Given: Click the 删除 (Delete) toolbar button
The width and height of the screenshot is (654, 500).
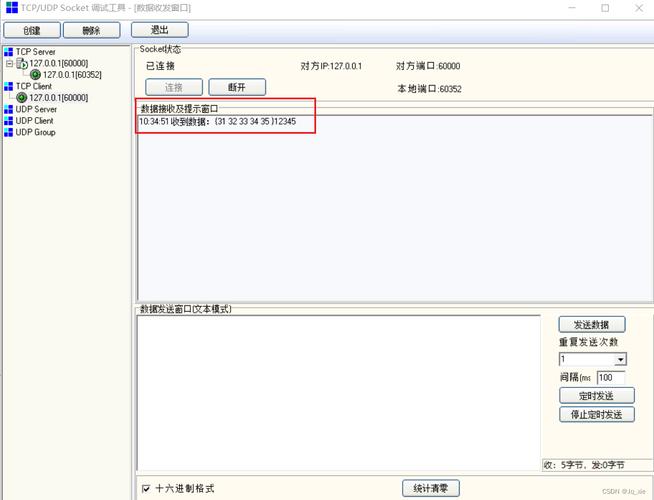Looking at the screenshot, I should coord(91,30).
